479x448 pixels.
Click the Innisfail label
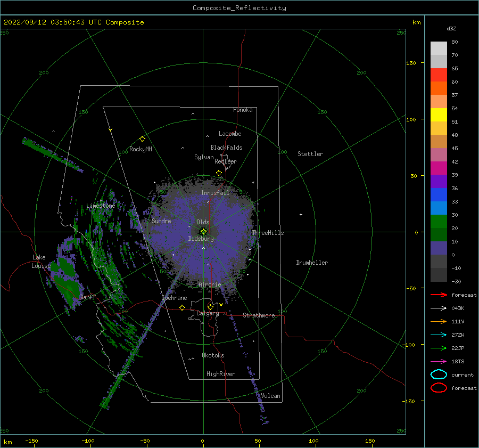[x=215, y=193]
